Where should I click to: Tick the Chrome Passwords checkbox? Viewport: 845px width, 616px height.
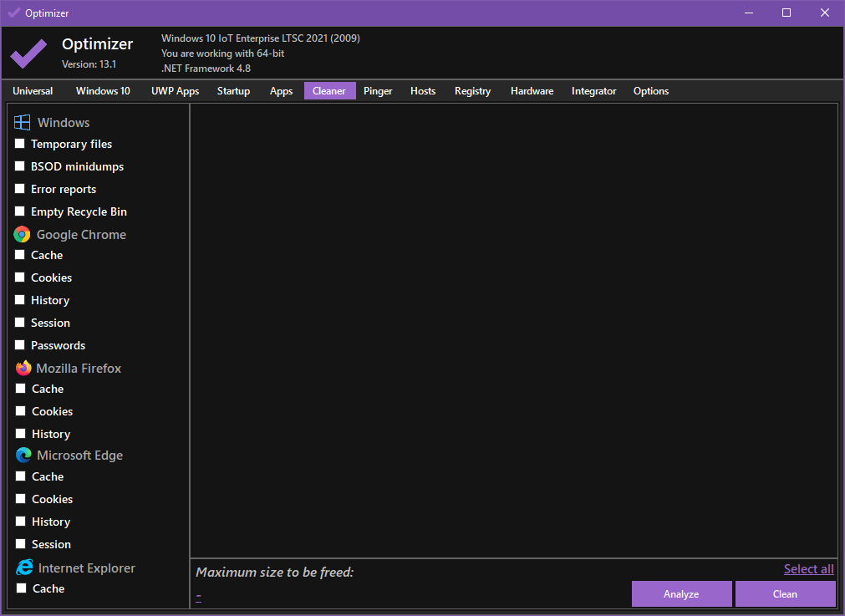tap(20, 345)
